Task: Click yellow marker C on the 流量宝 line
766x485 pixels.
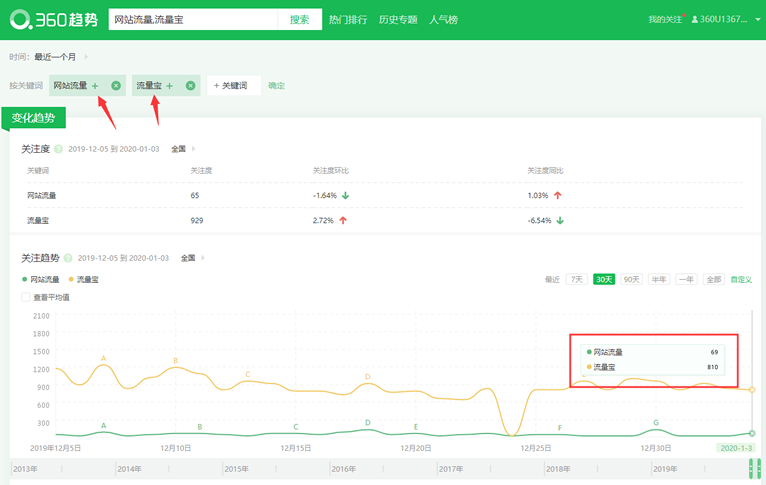Action: (248, 375)
